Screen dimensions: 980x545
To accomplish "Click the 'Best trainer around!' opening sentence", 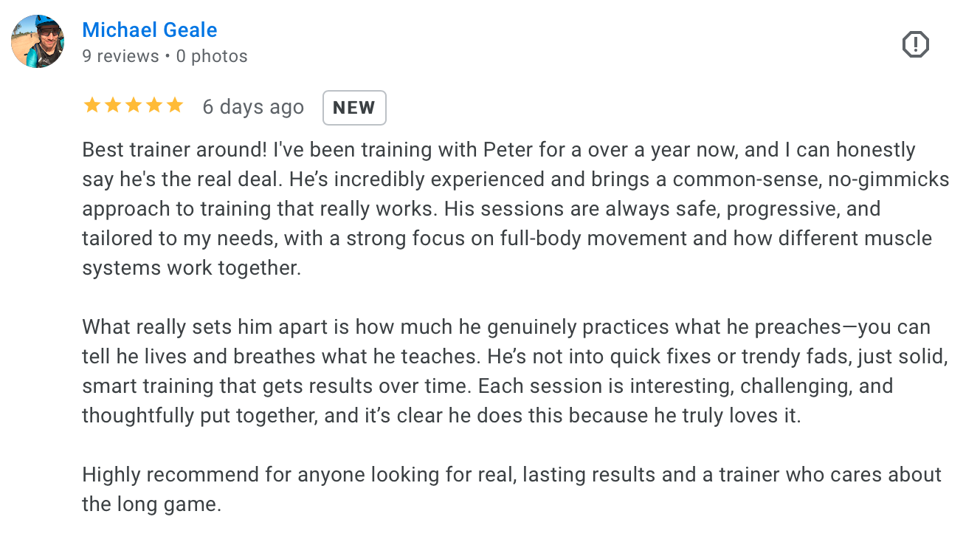I will click(x=175, y=150).
